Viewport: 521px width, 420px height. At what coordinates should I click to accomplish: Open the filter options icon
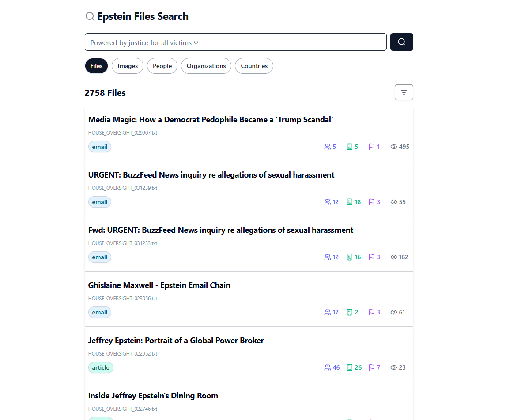pyautogui.click(x=404, y=92)
